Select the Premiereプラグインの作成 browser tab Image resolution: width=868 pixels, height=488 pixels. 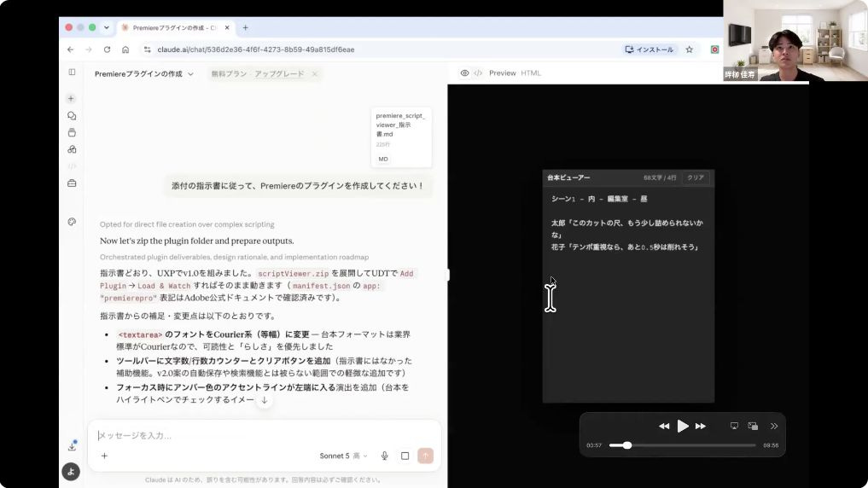174,27
